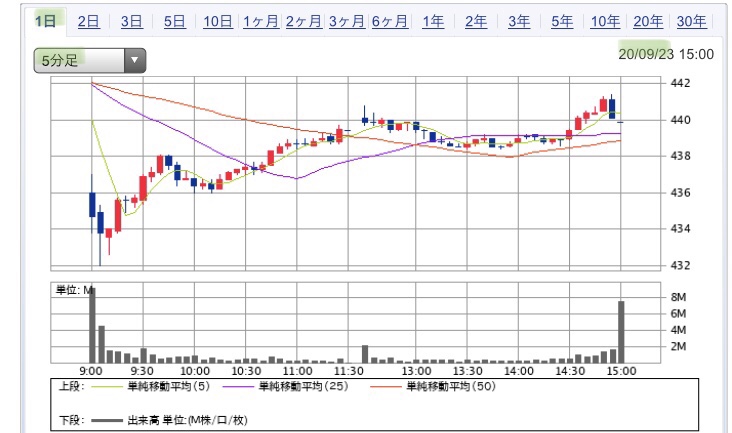Screen dimensions: 732x433
Task: Show the 5年 chart range
Action: pos(562,21)
